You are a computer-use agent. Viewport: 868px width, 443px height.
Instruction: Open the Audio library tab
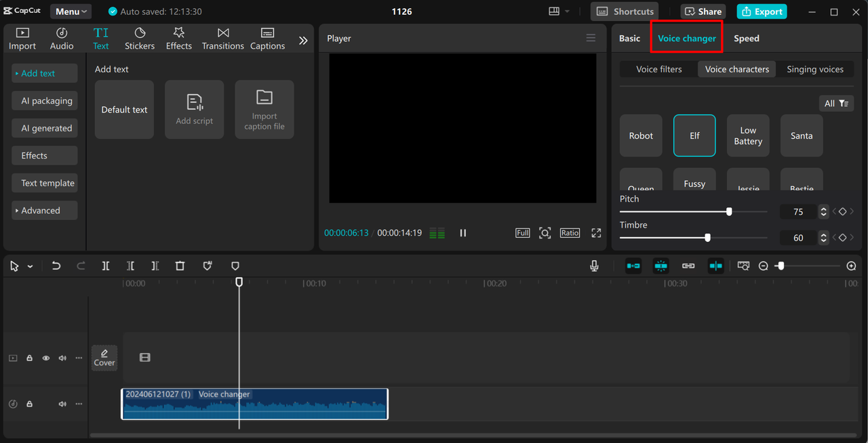tap(62, 39)
